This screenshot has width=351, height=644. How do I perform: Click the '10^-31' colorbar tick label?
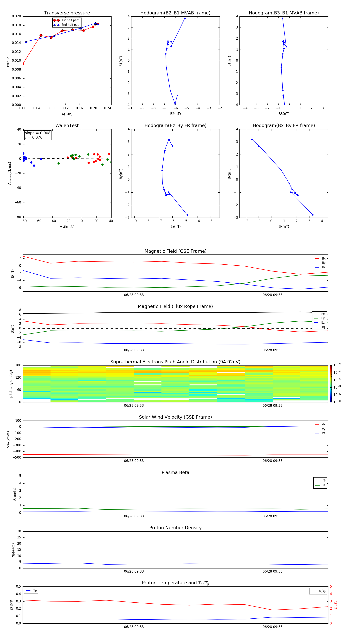337,402
